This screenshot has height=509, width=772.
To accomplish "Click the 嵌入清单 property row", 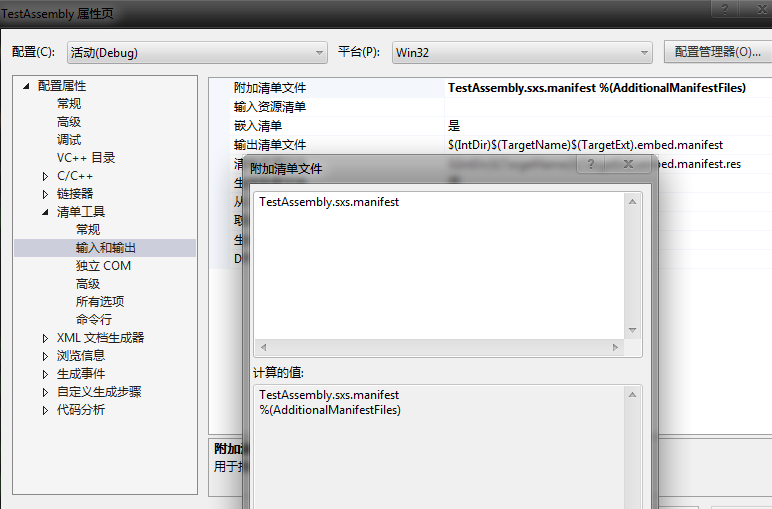I will coord(258,126).
